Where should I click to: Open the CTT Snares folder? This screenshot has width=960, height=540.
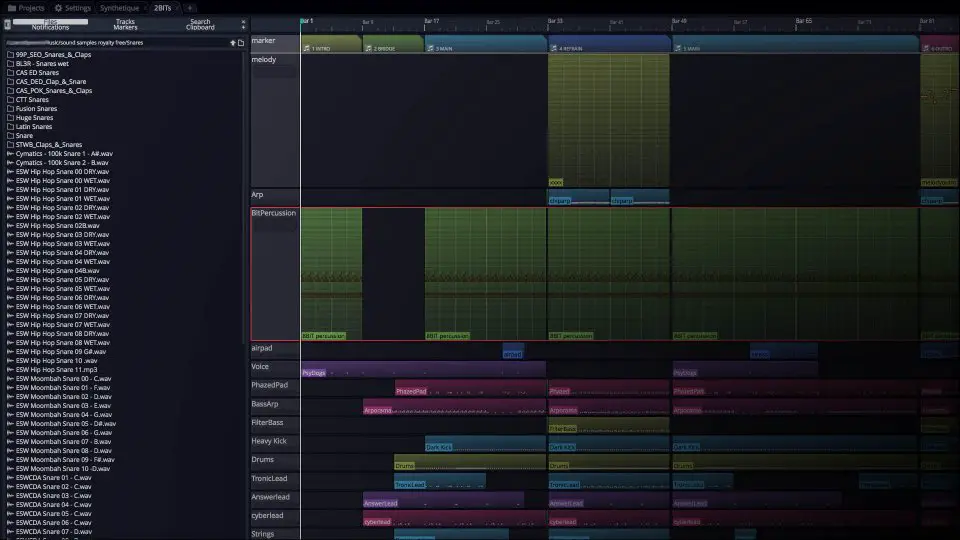tap(32, 99)
